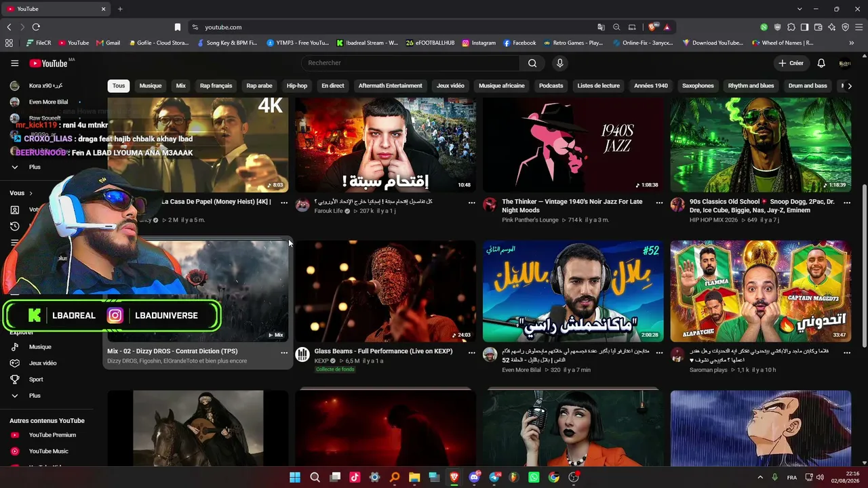Image resolution: width=868 pixels, height=488 pixels.
Task: Reload the page in the browser
Action: point(36,27)
